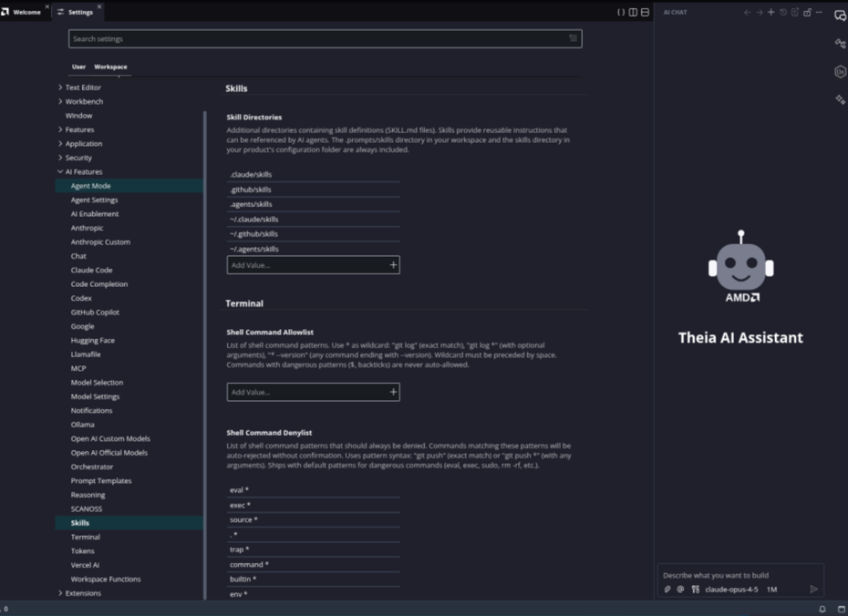This screenshot has height=616, width=848.
Task: Switch to the Workspace settings tab
Action: click(110, 67)
